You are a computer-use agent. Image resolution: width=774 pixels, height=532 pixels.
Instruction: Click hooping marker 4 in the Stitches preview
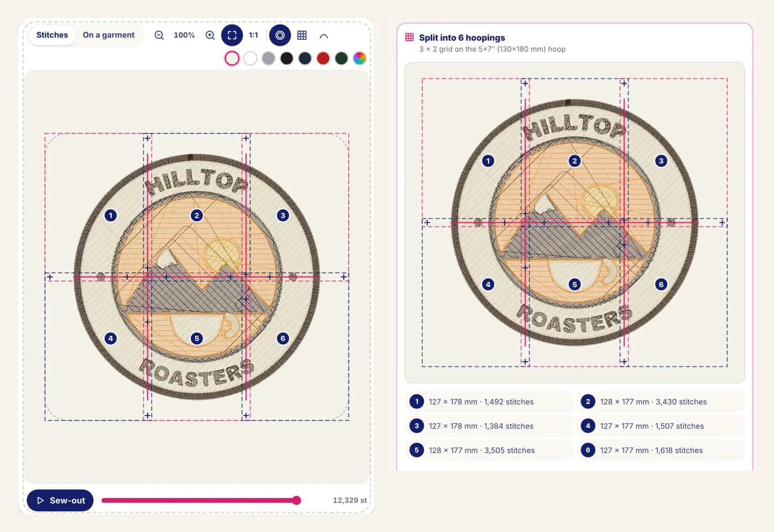coord(111,338)
